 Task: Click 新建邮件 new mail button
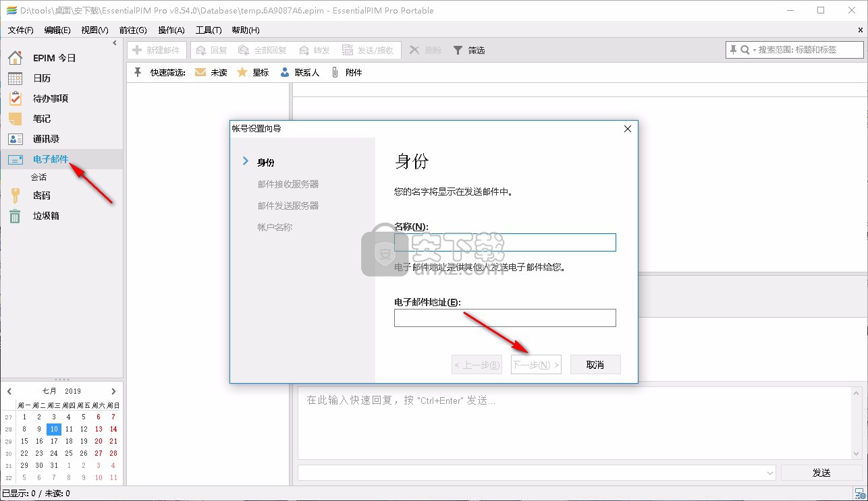click(157, 50)
